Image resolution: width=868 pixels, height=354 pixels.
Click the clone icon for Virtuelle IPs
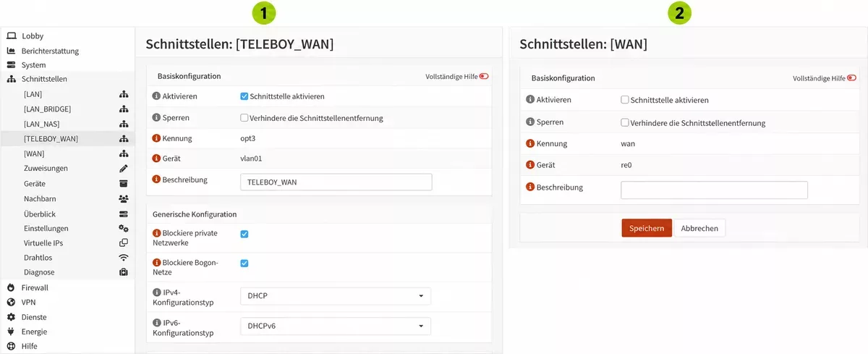click(x=124, y=243)
